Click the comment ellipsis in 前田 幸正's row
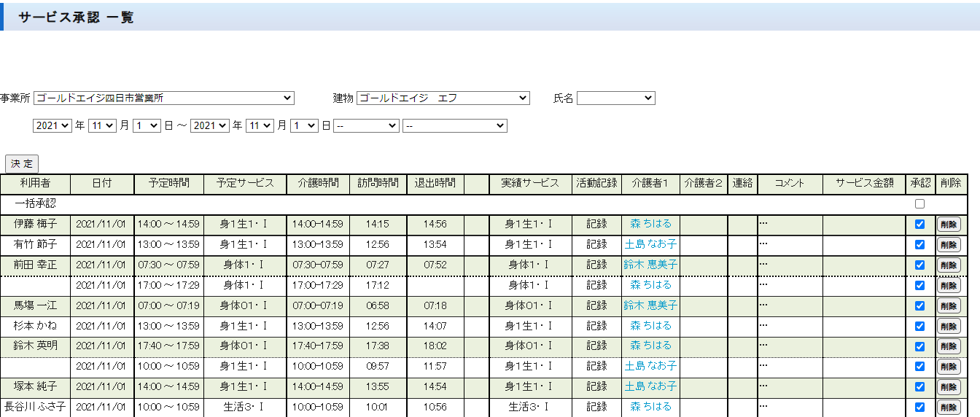 click(763, 265)
